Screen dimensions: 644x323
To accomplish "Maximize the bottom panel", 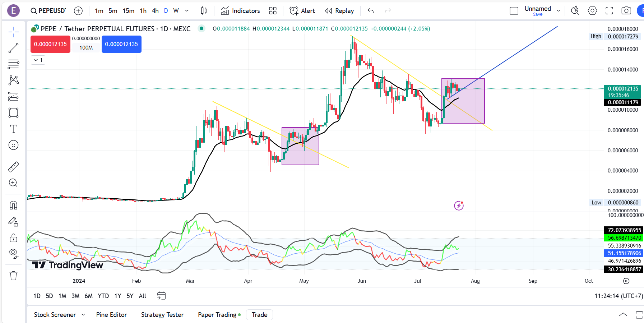I will pos(639,315).
